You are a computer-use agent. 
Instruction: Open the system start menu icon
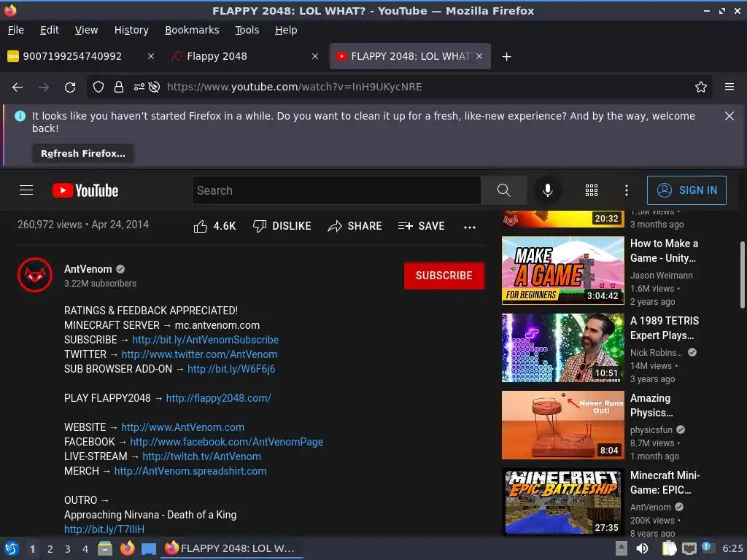[12, 548]
